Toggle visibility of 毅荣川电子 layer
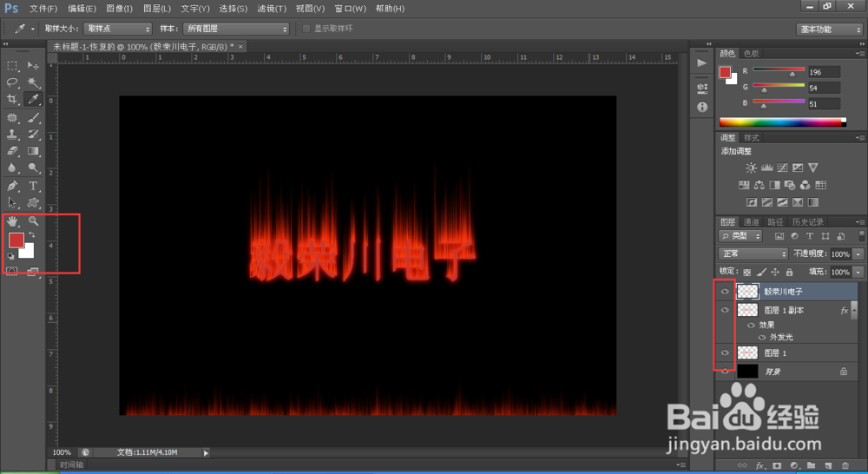This screenshot has height=474, width=868. tap(725, 292)
